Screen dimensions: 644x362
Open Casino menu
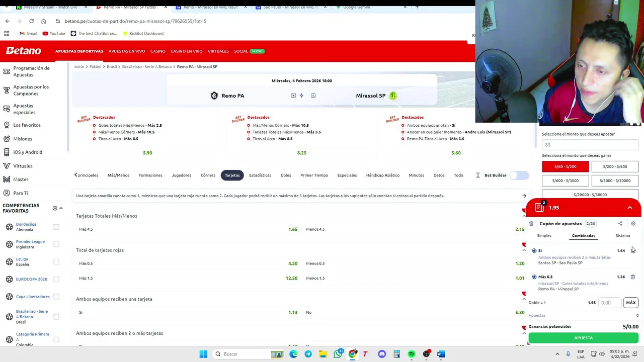[158, 51]
